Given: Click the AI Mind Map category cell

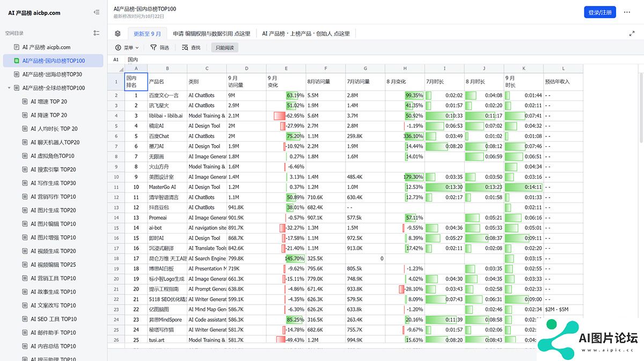Looking at the screenshot, I should tap(207, 309).
